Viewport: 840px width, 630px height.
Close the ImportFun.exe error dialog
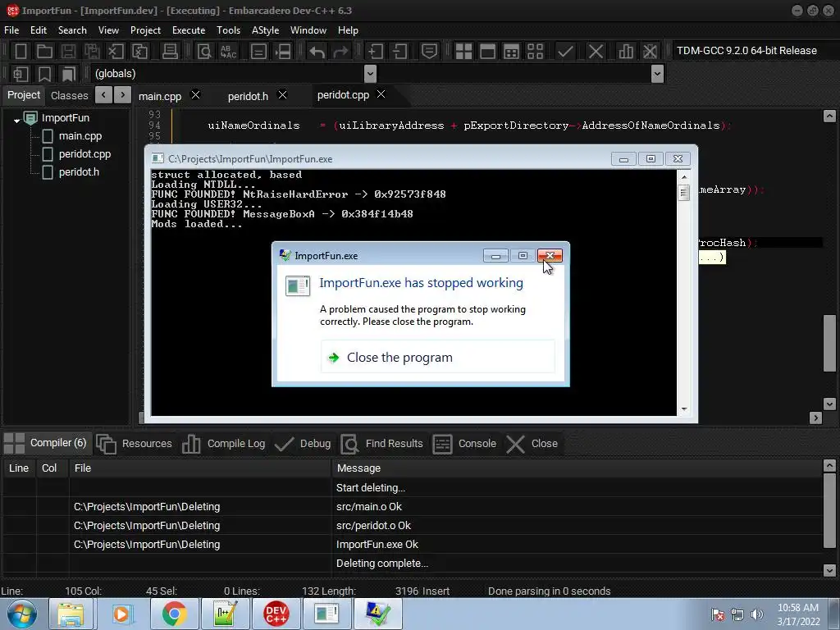point(550,256)
